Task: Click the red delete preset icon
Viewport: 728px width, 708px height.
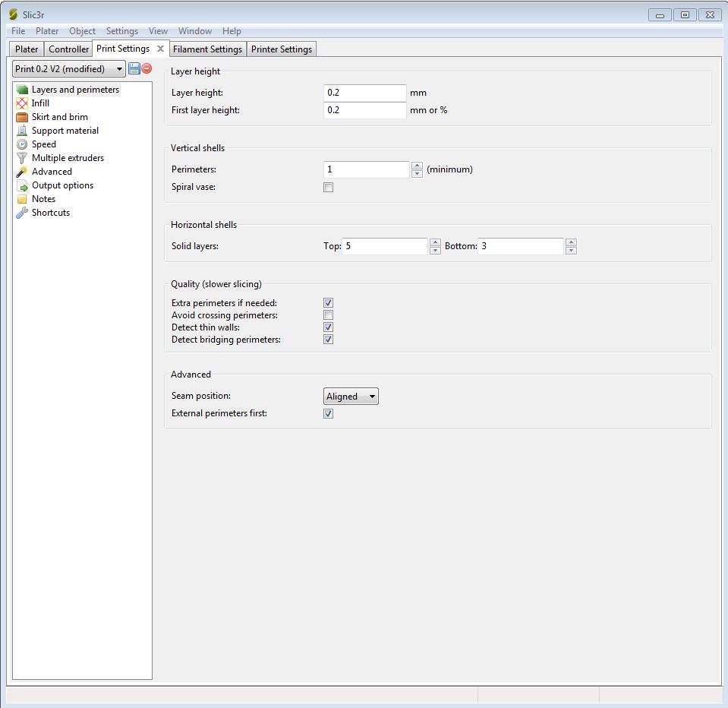Action: [x=147, y=68]
